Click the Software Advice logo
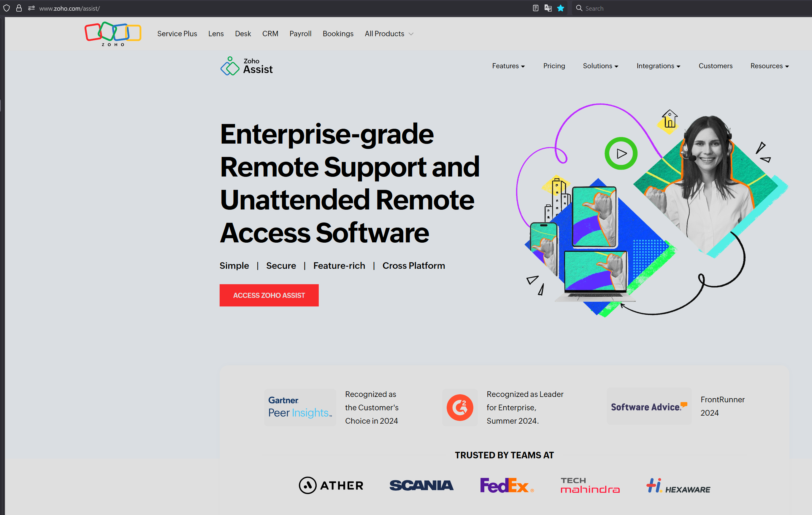The width and height of the screenshot is (812, 515). 649,406
